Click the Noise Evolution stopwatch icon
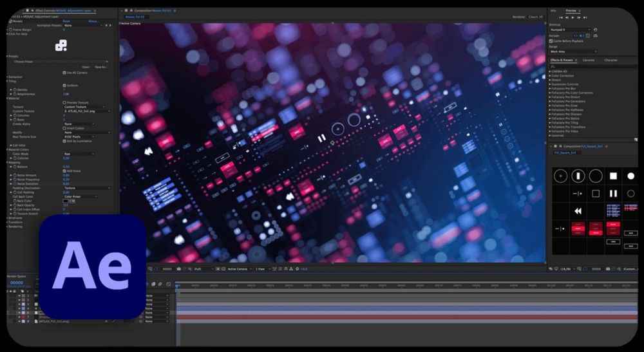The height and width of the screenshot is (352, 644). pyautogui.click(x=15, y=184)
